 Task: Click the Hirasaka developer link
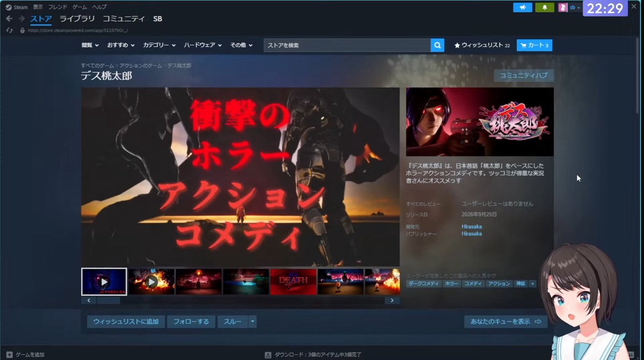(472, 227)
